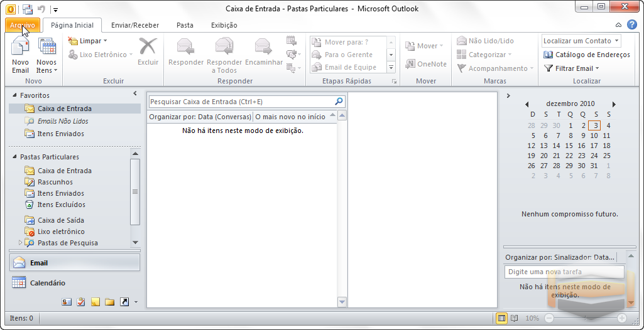Viewport: 644px width, 330px height.
Task: Open the Mover dropdown
Action: coord(424,46)
